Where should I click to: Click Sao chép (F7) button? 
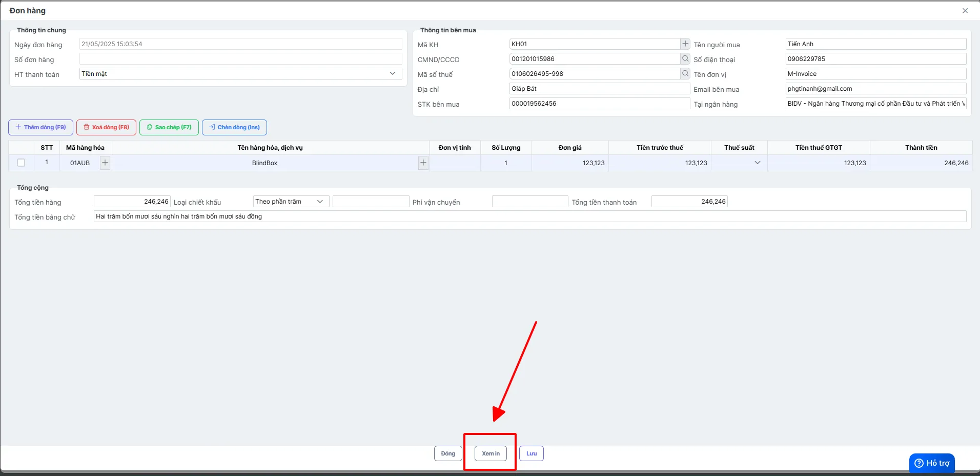click(169, 127)
